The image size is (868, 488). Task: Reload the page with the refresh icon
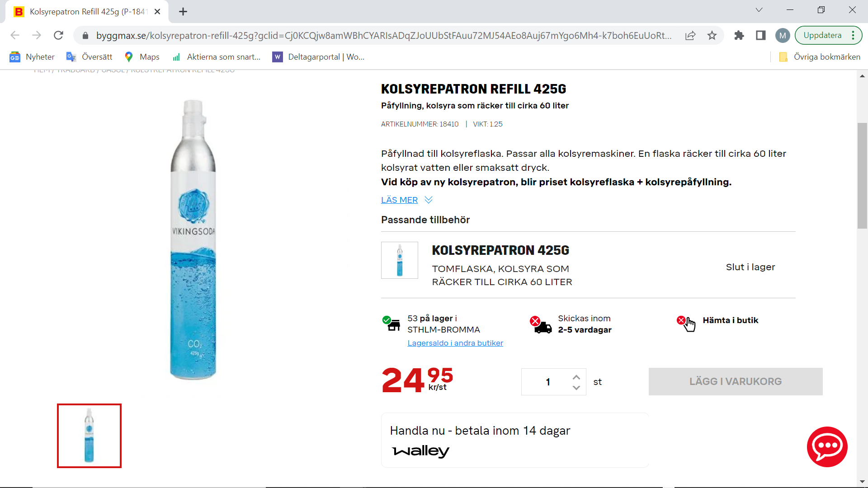click(58, 35)
